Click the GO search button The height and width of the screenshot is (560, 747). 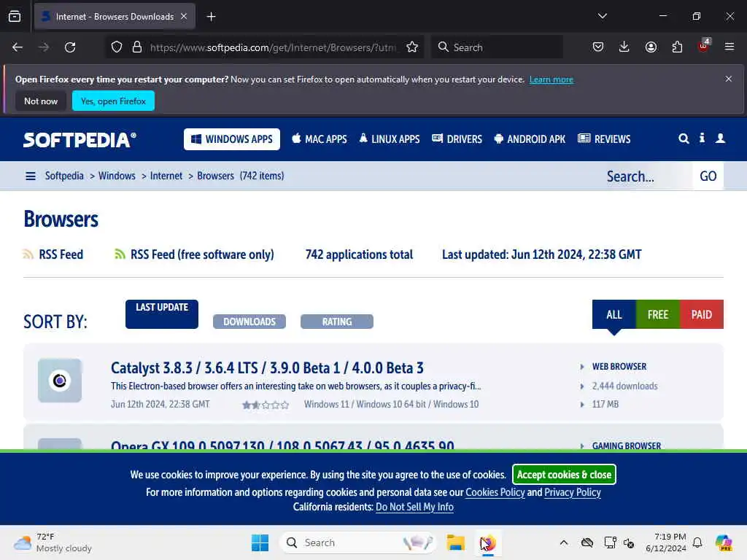(708, 176)
